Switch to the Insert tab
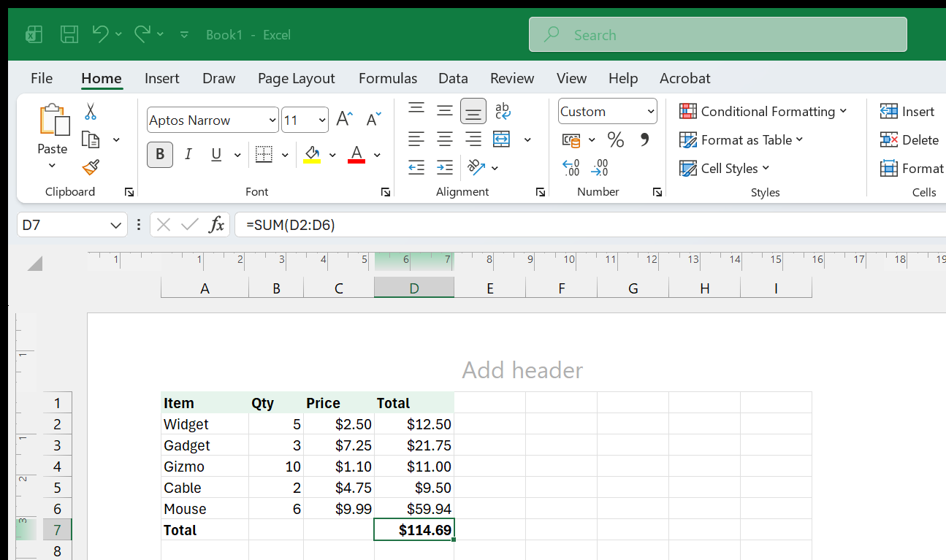946x560 pixels. coord(162,78)
